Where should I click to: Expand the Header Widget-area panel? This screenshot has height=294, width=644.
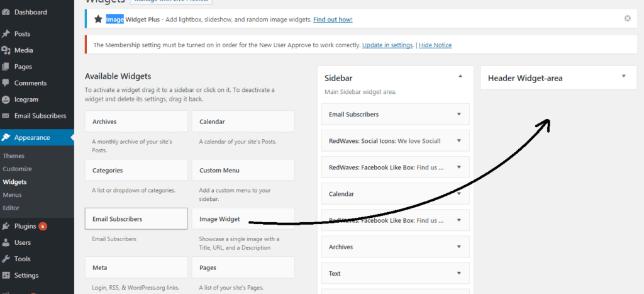623,76
